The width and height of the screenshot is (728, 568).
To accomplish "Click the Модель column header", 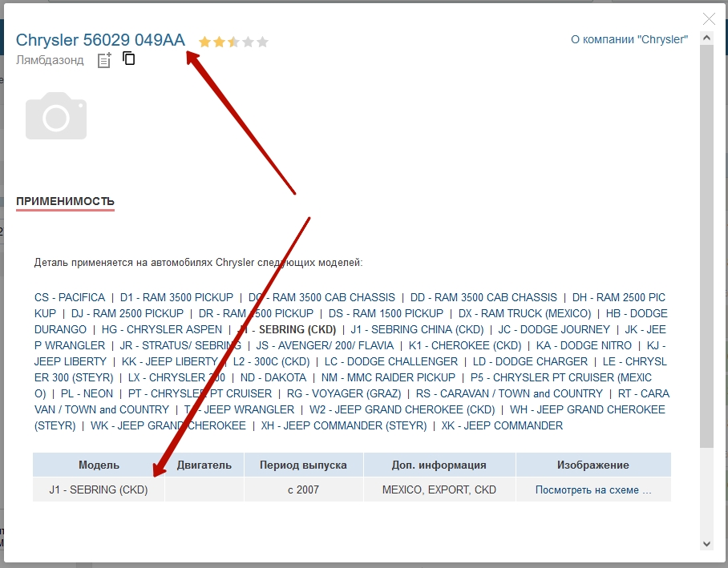I will [99, 465].
